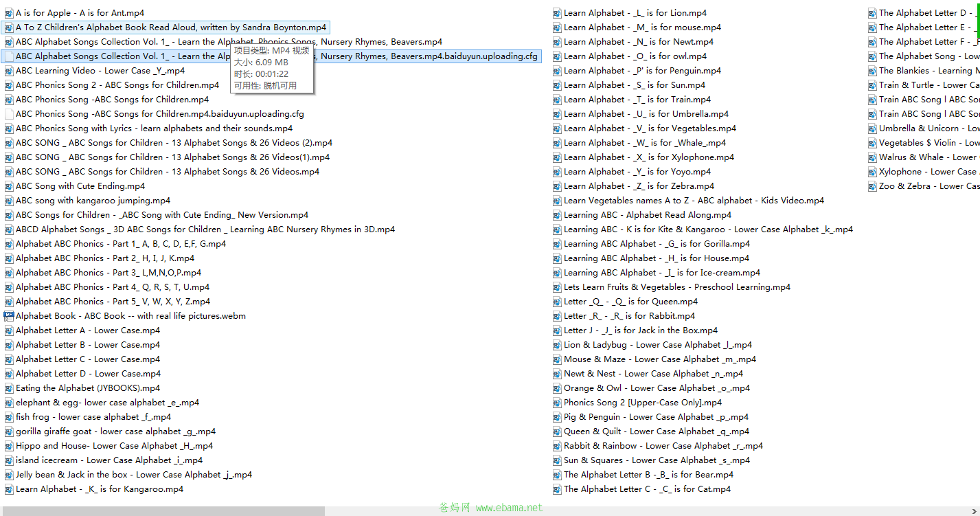Click the icon of 'Learn Alphabet - _Z_ is for Zebra.mp4'

coord(557,186)
